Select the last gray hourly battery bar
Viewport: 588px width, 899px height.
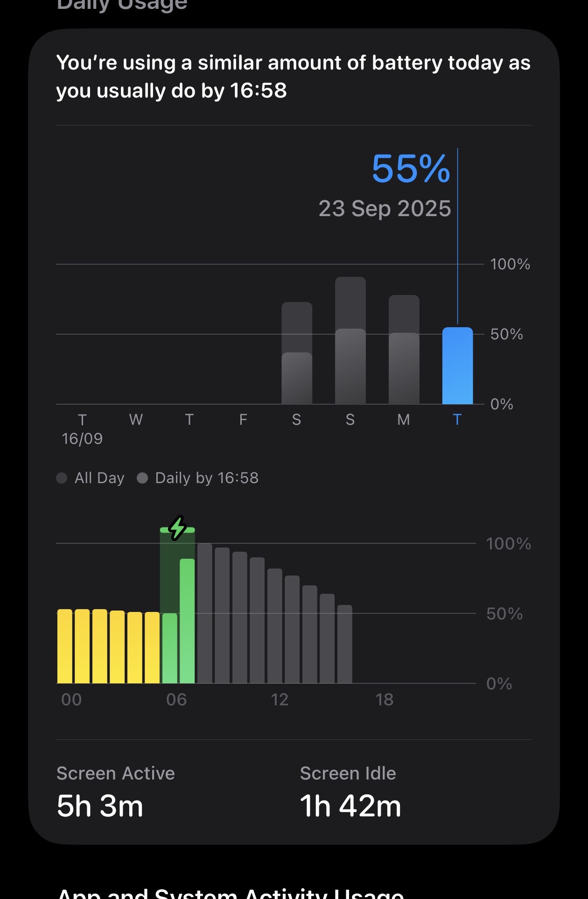pyautogui.click(x=344, y=644)
